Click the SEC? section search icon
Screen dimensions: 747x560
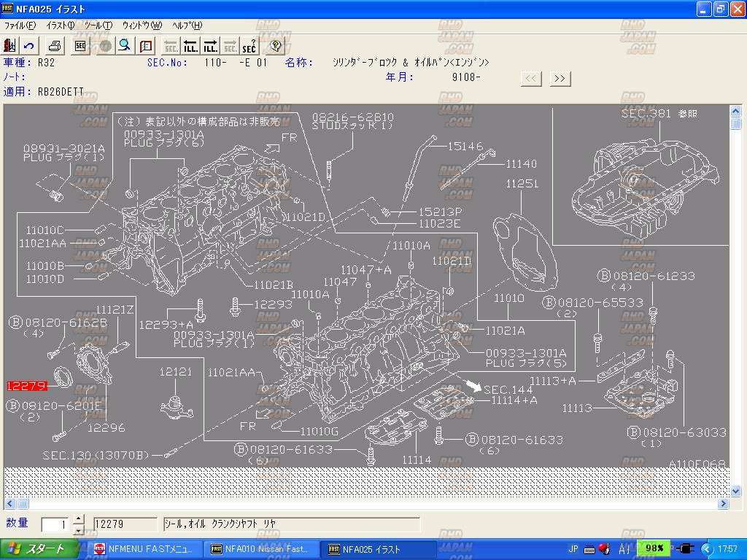(249, 46)
